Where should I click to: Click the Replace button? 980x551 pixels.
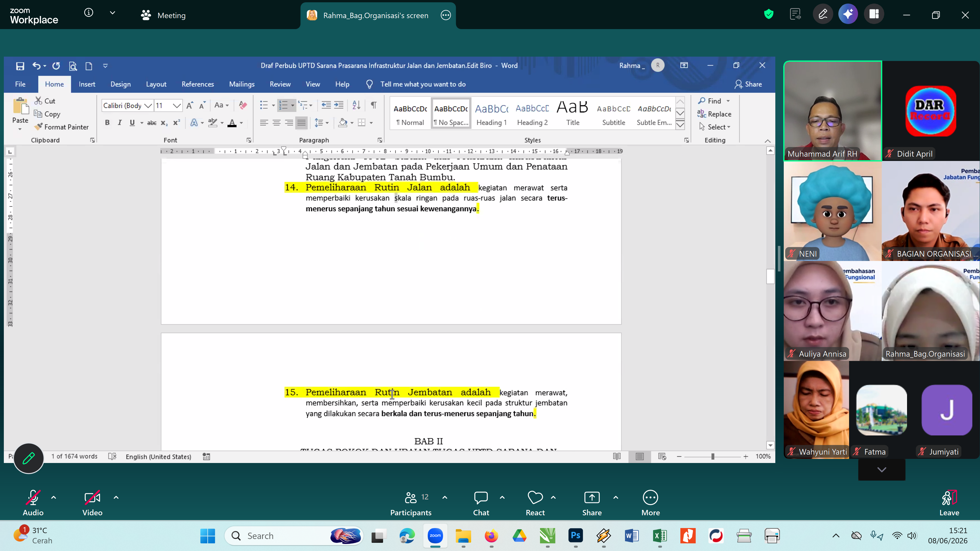click(715, 114)
